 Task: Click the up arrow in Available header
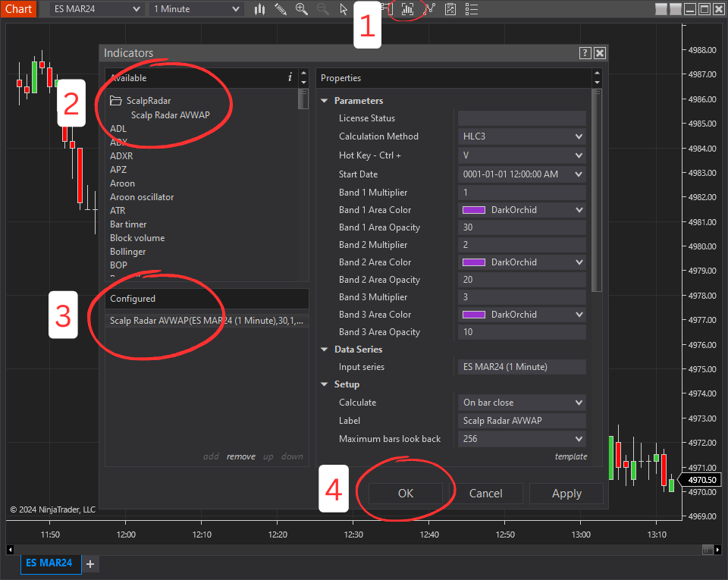(x=303, y=74)
